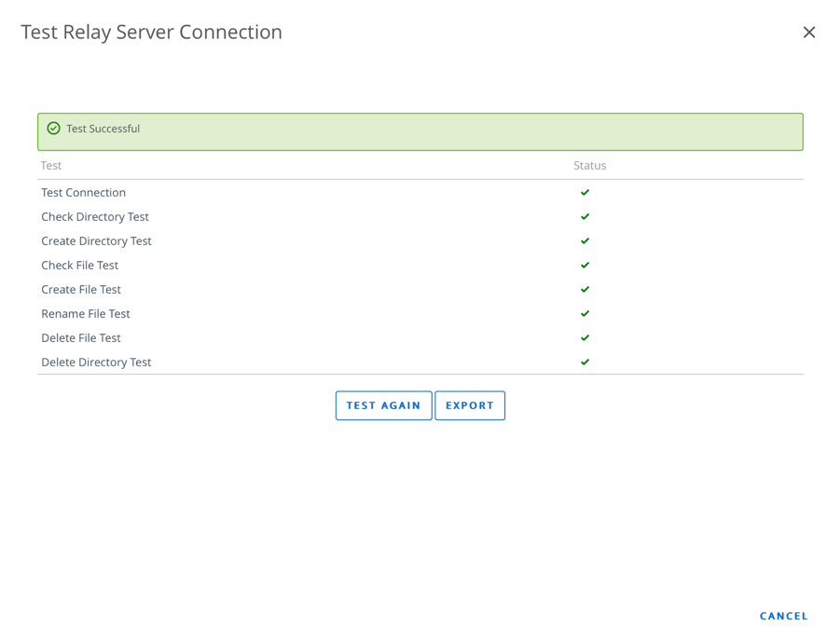
Task: Select the Test Connection row label
Action: (83, 193)
